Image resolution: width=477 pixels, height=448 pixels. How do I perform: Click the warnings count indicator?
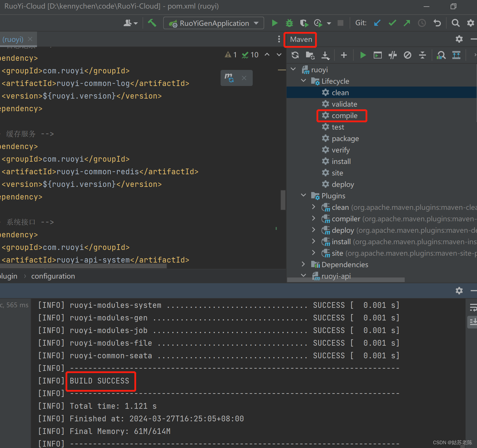(231, 55)
